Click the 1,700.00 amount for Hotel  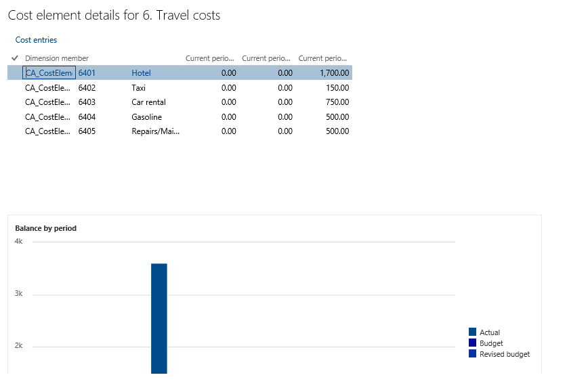tap(335, 72)
